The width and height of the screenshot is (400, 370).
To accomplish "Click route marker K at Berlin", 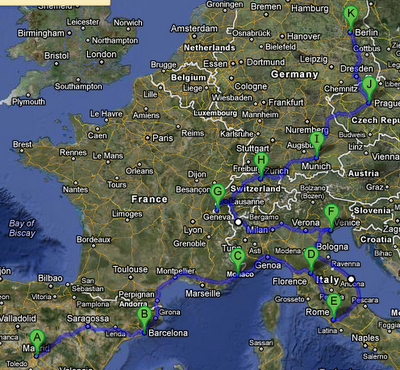I will [351, 18].
